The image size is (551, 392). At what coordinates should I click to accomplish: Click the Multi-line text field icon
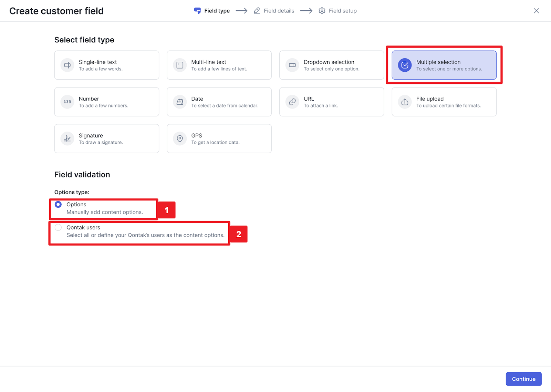point(180,65)
